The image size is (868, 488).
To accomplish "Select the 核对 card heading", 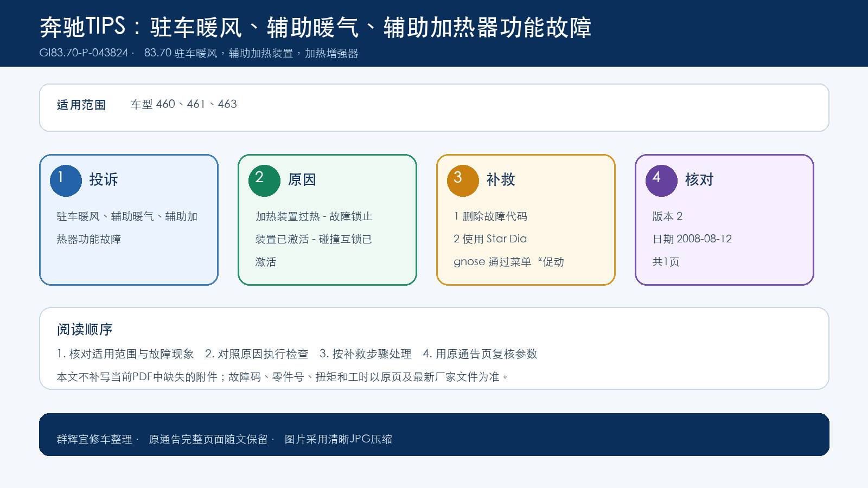I will (699, 179).
